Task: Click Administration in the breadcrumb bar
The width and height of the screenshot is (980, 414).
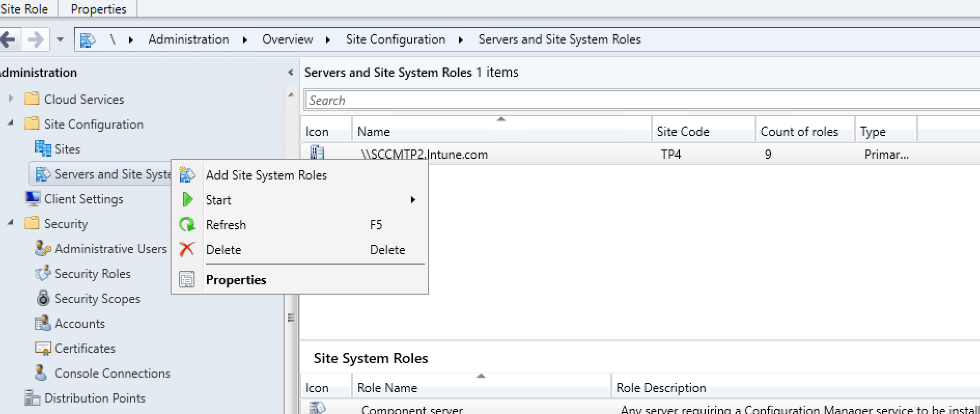Action: (x=189, y=39)
